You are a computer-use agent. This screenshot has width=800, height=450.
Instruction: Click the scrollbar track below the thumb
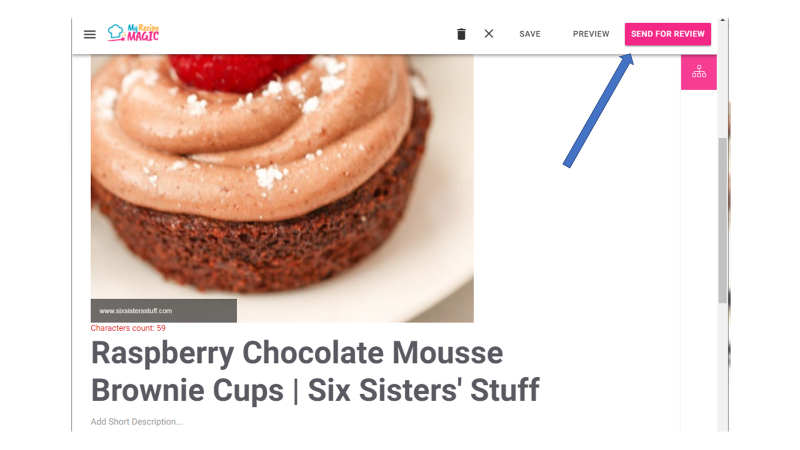coord(722,367)
